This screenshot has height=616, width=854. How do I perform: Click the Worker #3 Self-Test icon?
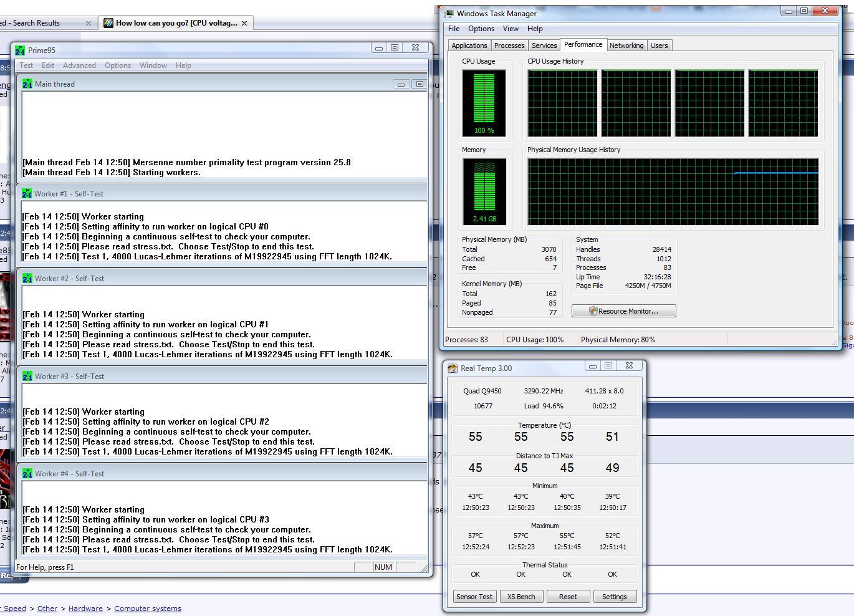coord(27,376)
